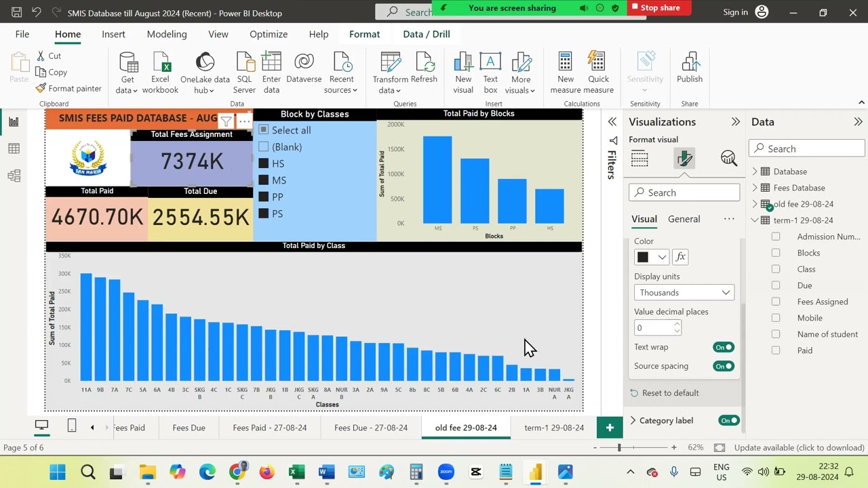Viewport: 868px width, 488px height.
Task: Expand the Database table
Action: click(x=755, y=171)
